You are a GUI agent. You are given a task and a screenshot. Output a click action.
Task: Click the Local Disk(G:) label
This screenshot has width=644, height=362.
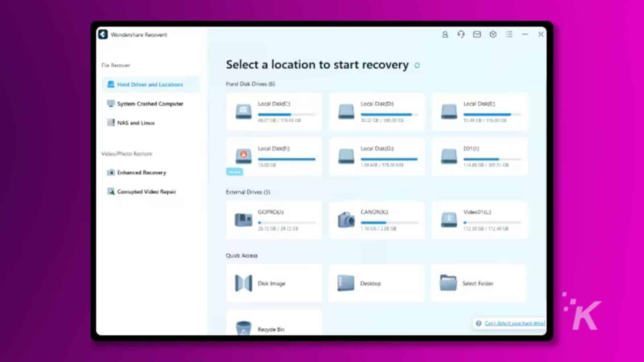(377, 148)
